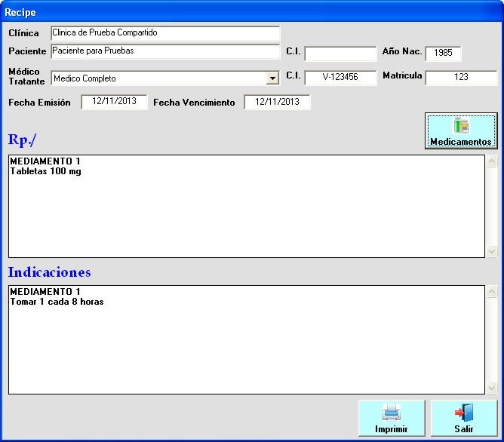Select the Matricula field showing 123
The height and width of the screenshot is (442, 504).
pyautogui.click(x=461, y=78)
